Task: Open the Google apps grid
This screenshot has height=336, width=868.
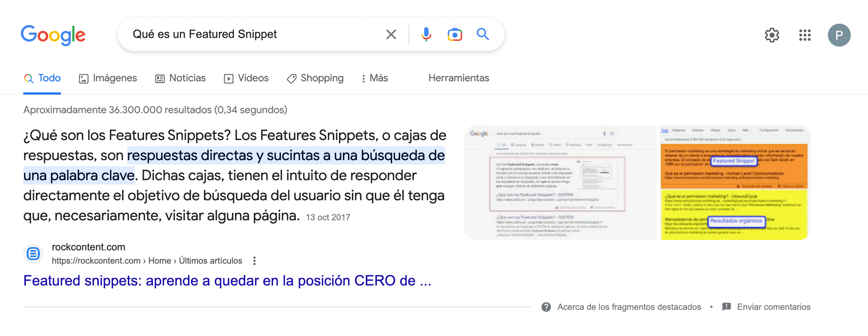Action: point(805,35)
